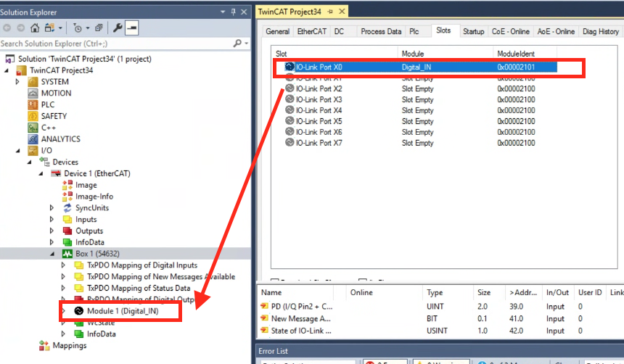The width and height of the screenshot is (624, 364).
Task: Expand the SYSTEM node
Action: pyautogui.click(x=17, y=82)
